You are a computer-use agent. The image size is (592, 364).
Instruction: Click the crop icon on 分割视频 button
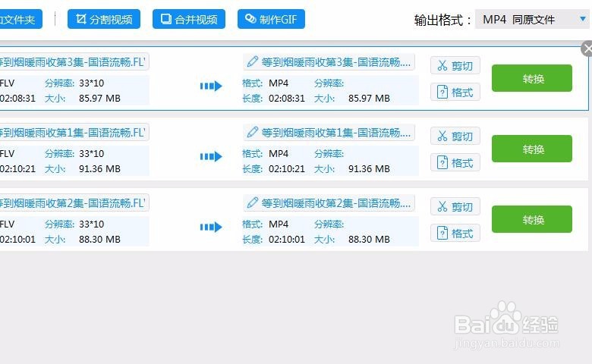80,18
